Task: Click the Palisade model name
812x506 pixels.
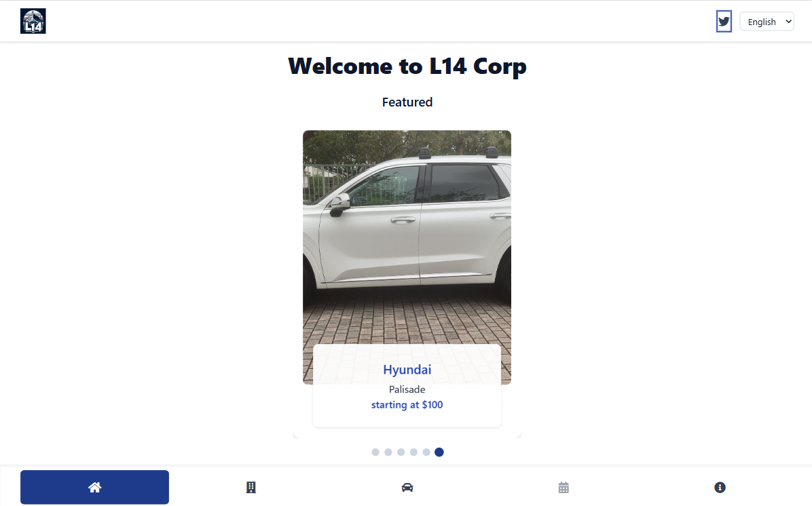Action: point(407,389)
